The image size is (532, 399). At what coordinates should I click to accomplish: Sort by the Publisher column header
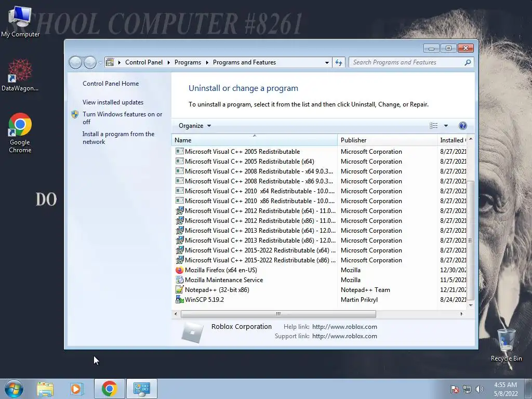[387, 140]
